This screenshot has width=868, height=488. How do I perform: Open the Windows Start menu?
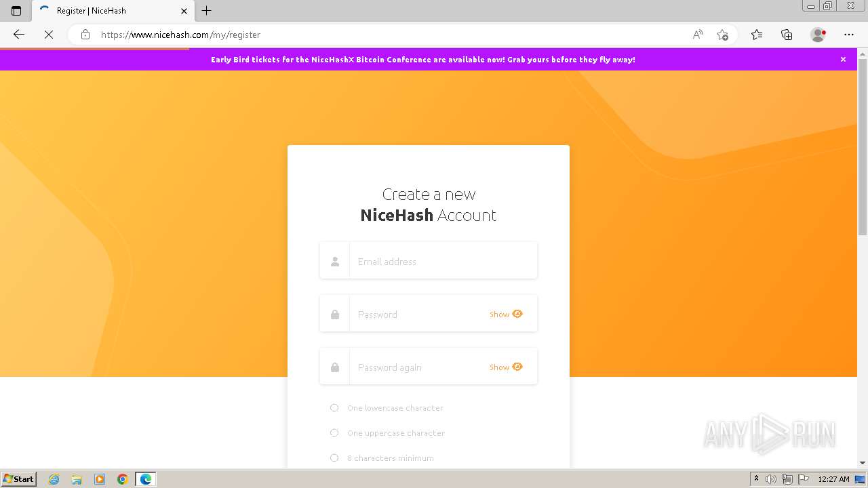pos(18,479)
